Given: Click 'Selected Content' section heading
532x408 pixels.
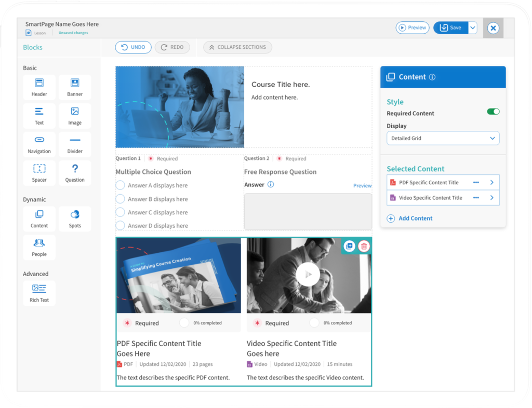Looking at the screenshot, I should point(415,169).
